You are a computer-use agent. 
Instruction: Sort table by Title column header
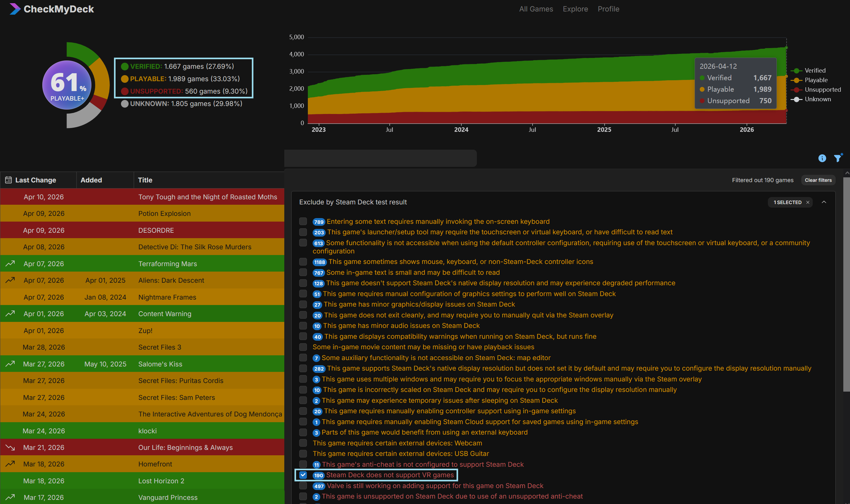(x=145, y=180)
